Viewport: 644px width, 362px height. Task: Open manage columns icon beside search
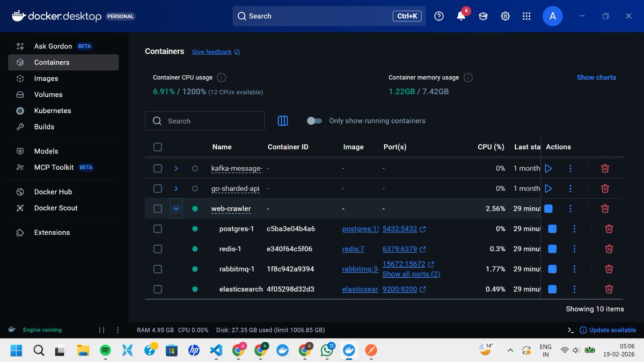point(283,121)
